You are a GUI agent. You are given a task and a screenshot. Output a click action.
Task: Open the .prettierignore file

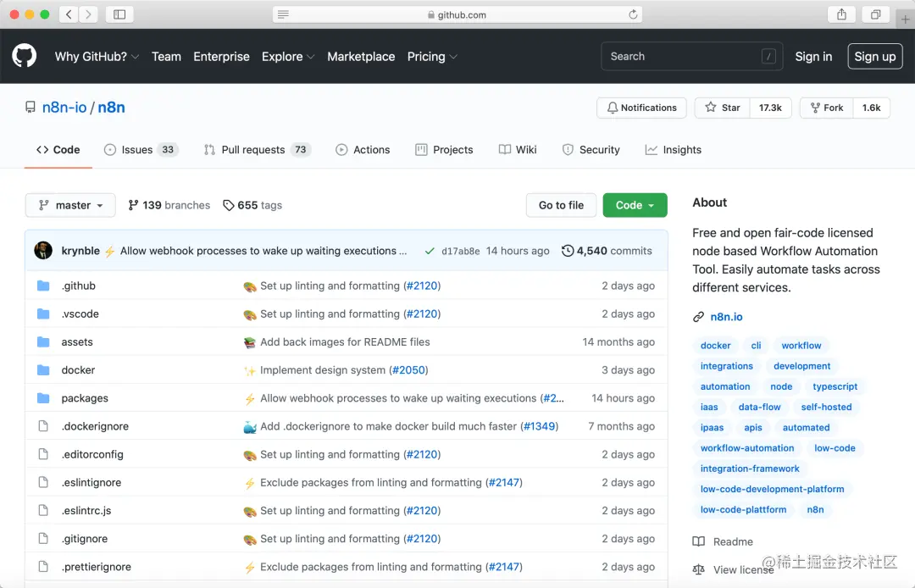(x=97, y=567)
